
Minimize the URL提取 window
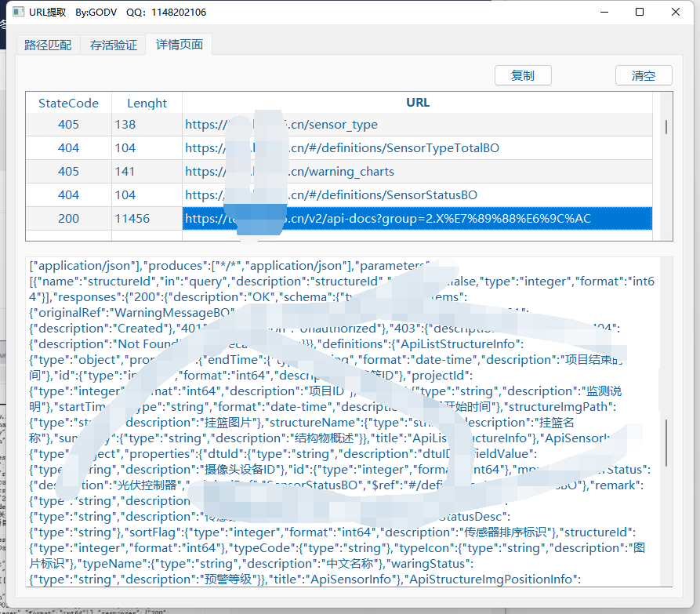604,12
